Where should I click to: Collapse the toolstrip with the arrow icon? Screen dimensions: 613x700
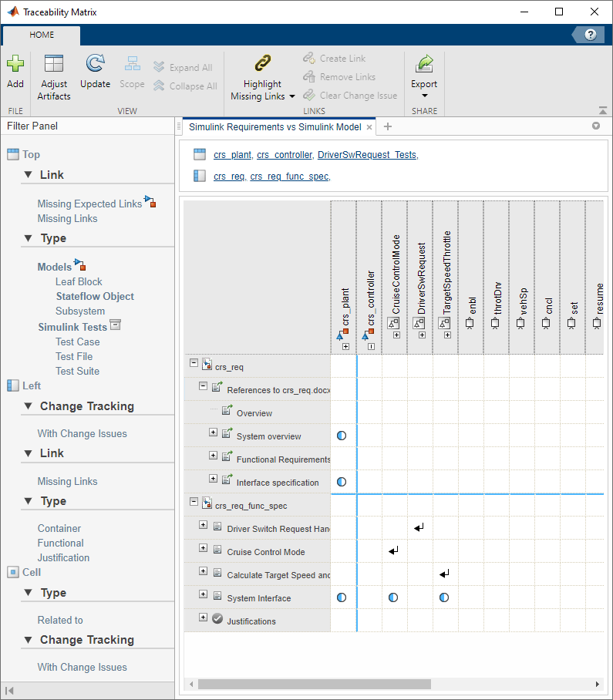pyautogui.click(x=603, y=109)
